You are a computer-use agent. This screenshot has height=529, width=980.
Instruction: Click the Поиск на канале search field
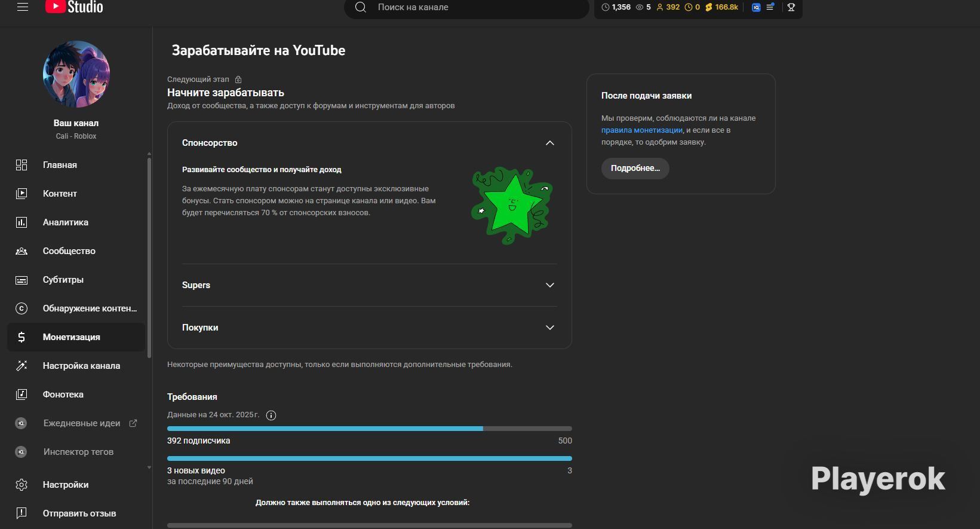pos(467,7)
